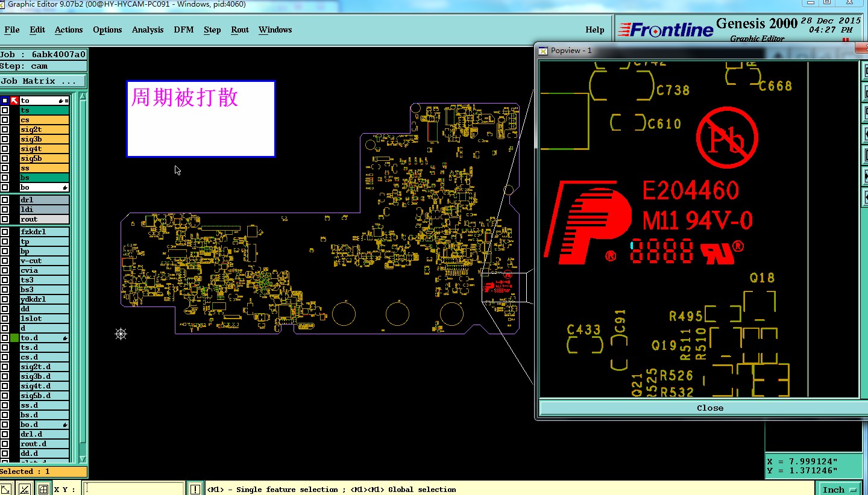Click the layer list vertical scrollbar track

pos(83,278)
